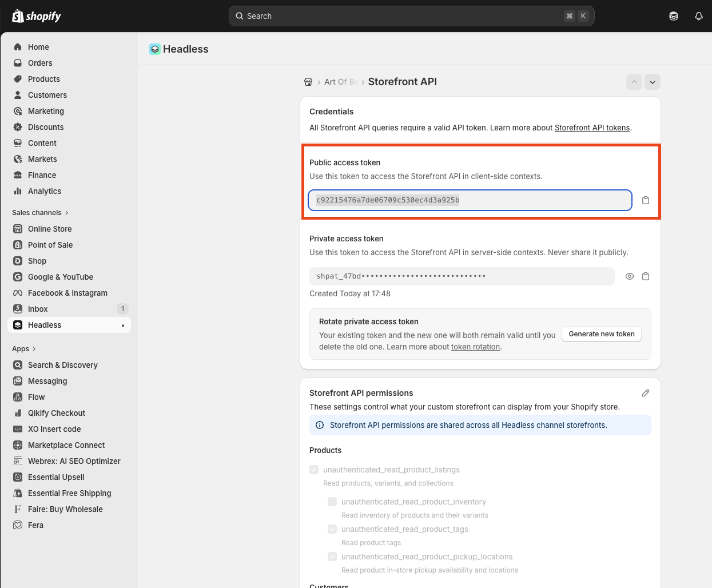The width and height of the screenshot is (712, 588).
Task: Open the notifications bell
Action: [x=699, y=16]
